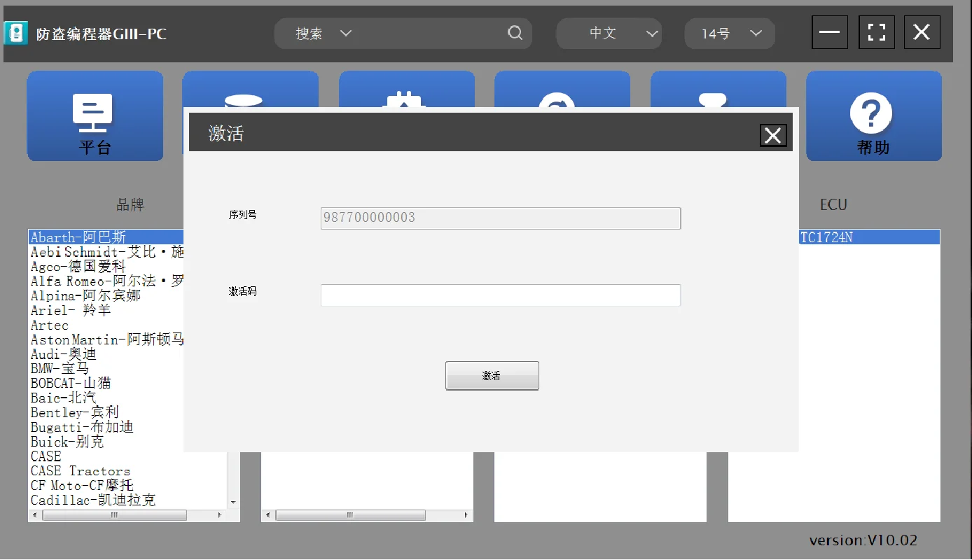
Task: Close the 激活 activation dialog
Action: (x=773, y=135)
